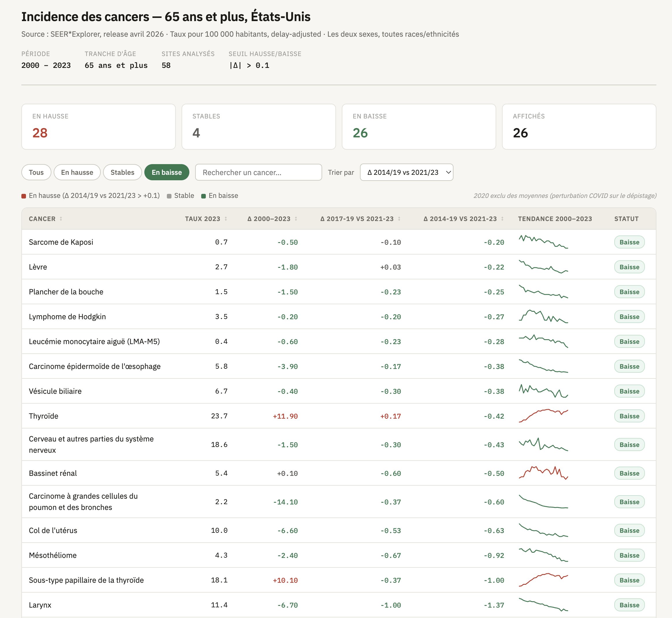This screenshot has height=618, width=672.
Task: Sort by Δ 2014-19 vs 2021-23 arrow icon
Action: pos(502,219)
